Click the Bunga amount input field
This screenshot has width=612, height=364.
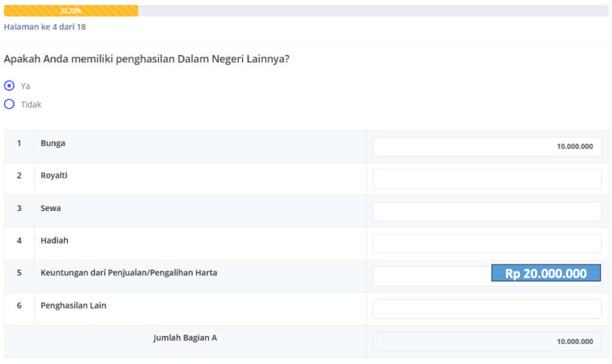pyautogui.click(x=486, y=146)
